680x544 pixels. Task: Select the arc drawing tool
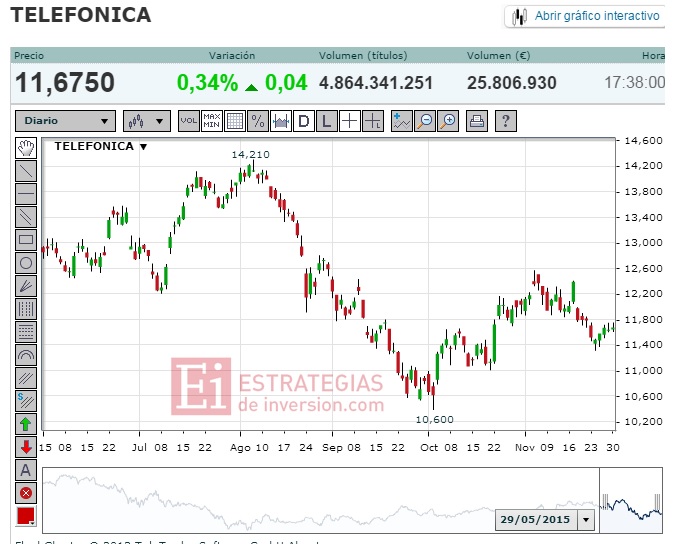click(26, 355)
